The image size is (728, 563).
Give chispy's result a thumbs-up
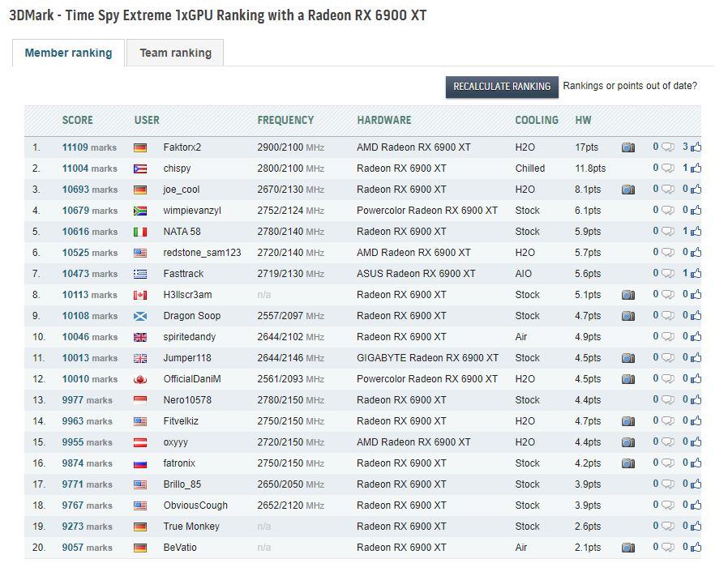coord(696,168)
